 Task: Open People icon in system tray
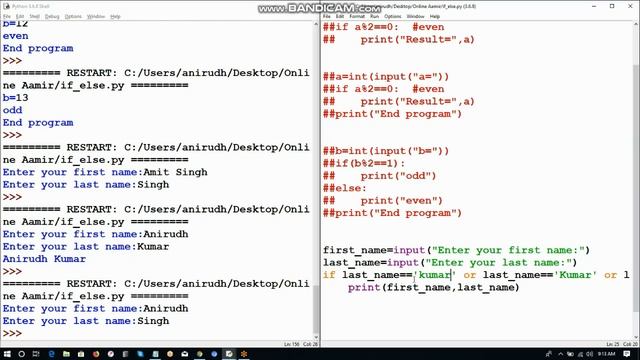click(549, 354)
